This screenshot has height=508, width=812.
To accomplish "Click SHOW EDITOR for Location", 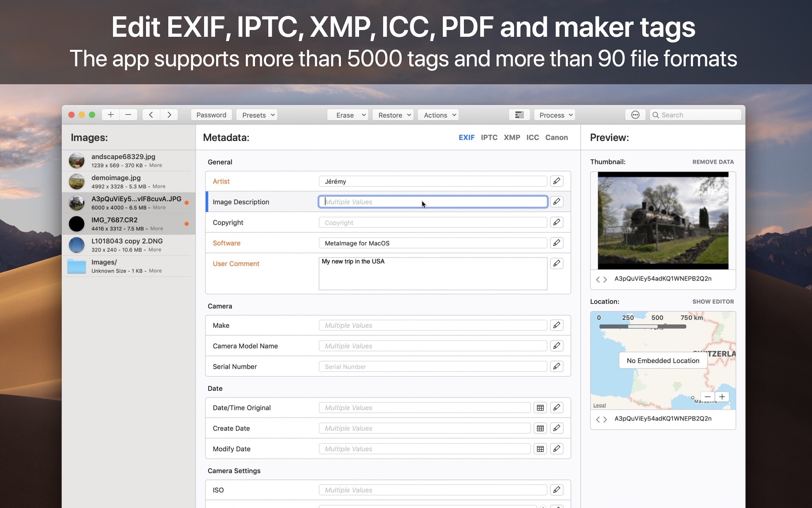I will [713, 302].
